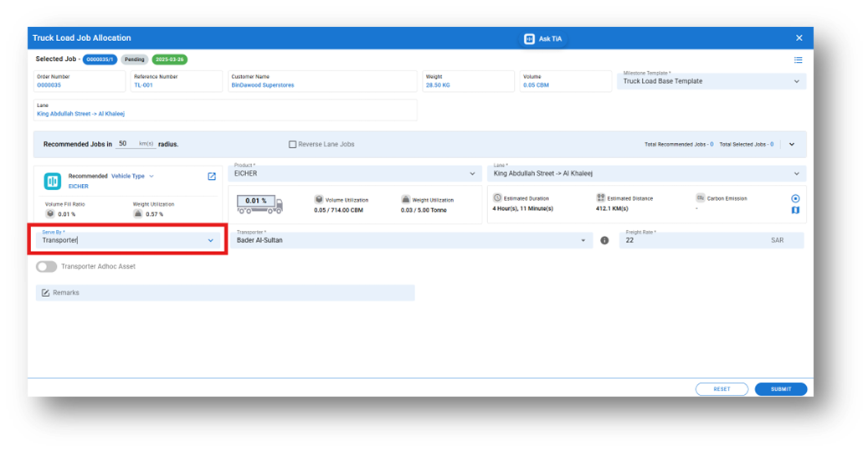
Task: Click the lane King Abdullah Street -> Al Khaleej link
Action: pos(81,114)
